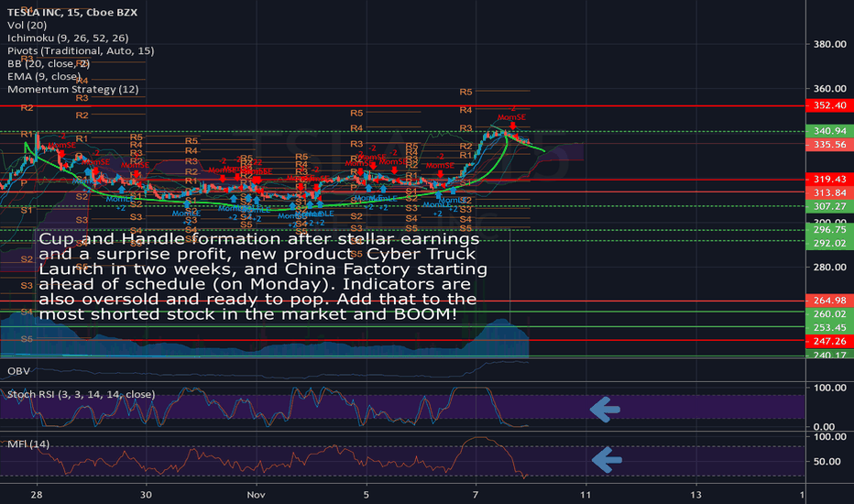Click the 5 date on time axis
The image size is (854, 504).
[x=366, y=495]
